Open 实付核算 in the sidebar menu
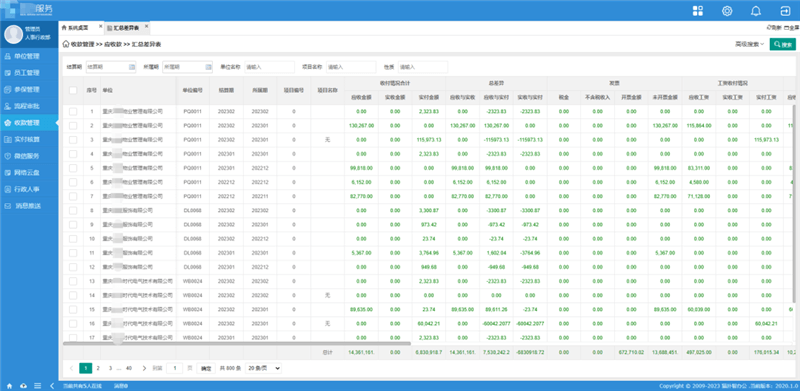The width and height of the screenshot is (800, 391). pos(29,139)
